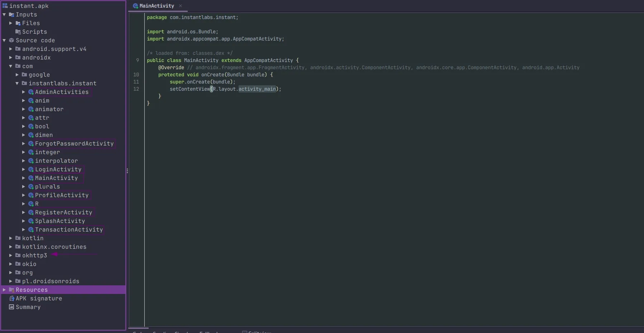Select the pl.droidsonroids tree label
644x333 pixels.
(x=51, y=281)
